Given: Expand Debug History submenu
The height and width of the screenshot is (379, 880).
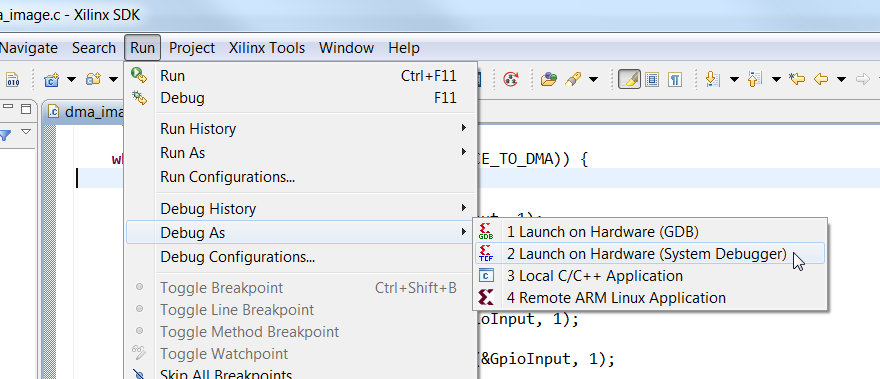Looking at the screenshot, I should (x=301, y=209).
